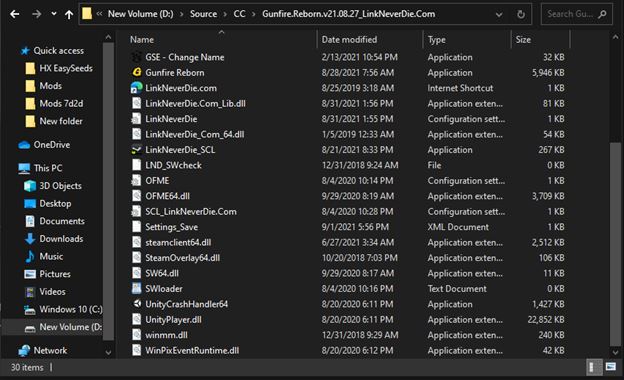
Task: Click the Forward navigation arrow
Action: [x=37, y=14]
